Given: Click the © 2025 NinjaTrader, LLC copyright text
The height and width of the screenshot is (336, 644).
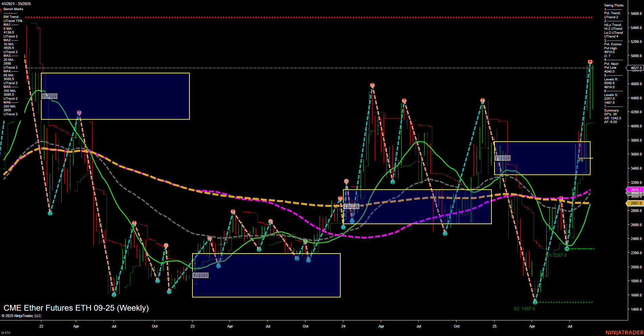Looking at the screenshot, I should (x=22, y=315).
